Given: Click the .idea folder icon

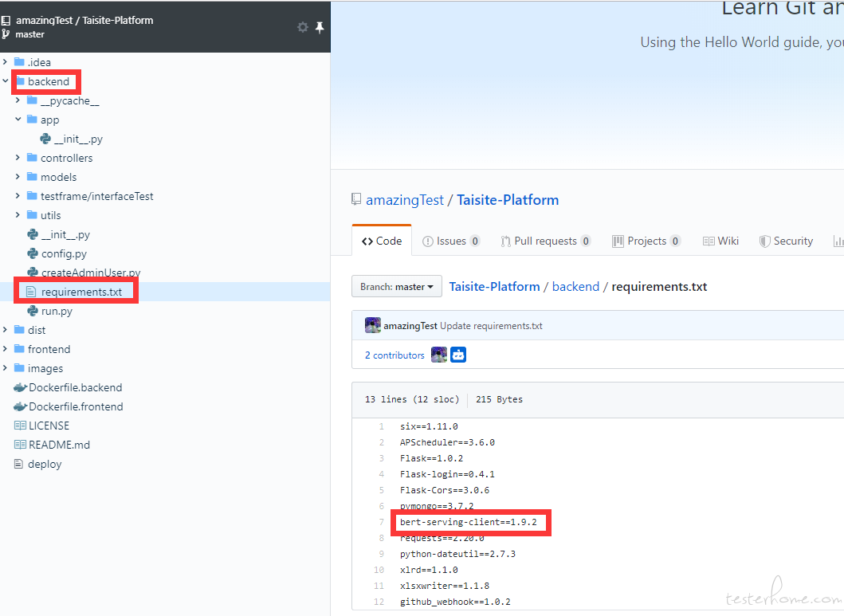Looking at the screenshot, I should coord(19,62).
